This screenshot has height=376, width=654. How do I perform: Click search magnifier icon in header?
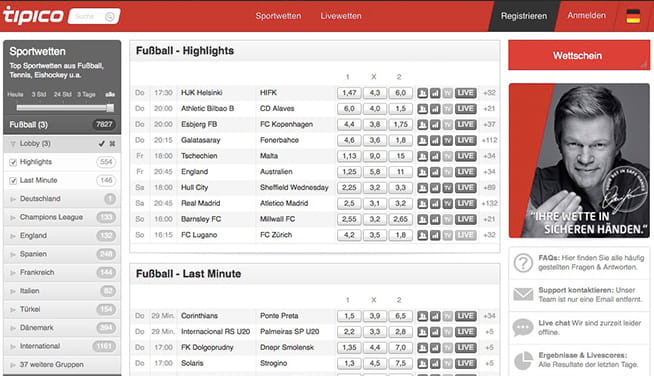(x=110, y=16)
